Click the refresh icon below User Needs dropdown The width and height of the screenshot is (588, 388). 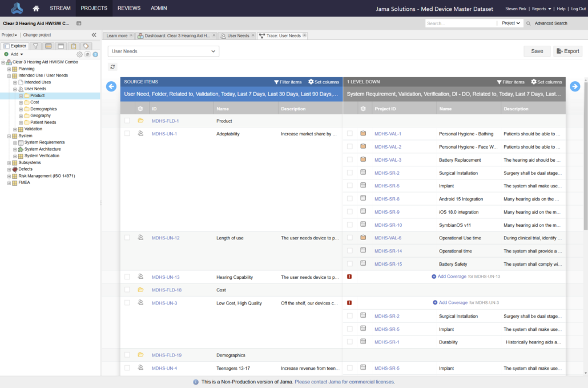coord(113,67)
